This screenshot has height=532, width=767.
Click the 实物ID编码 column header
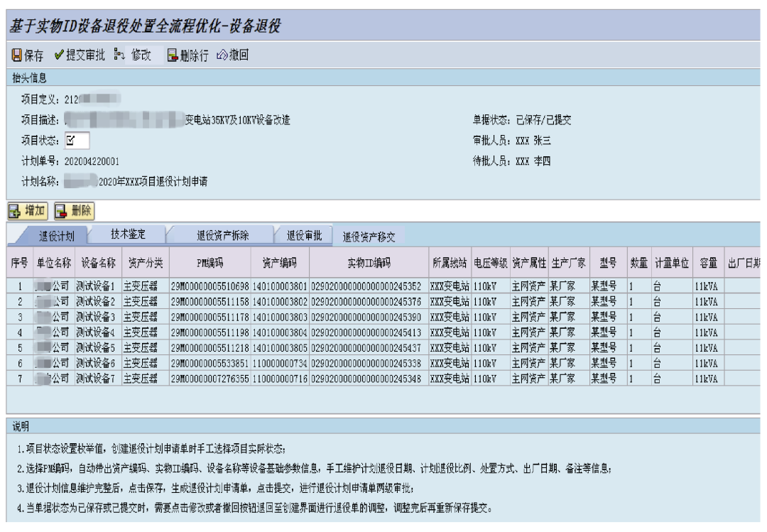(369, 263)
